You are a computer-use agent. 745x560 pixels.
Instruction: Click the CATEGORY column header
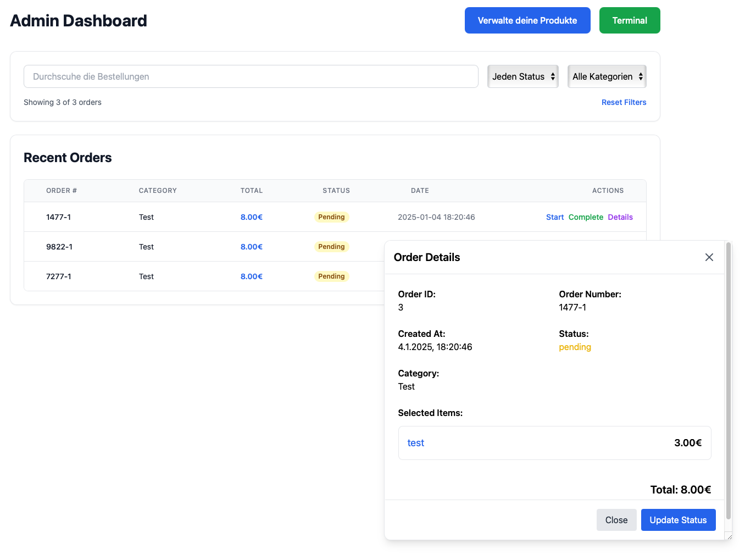point(158,191)
